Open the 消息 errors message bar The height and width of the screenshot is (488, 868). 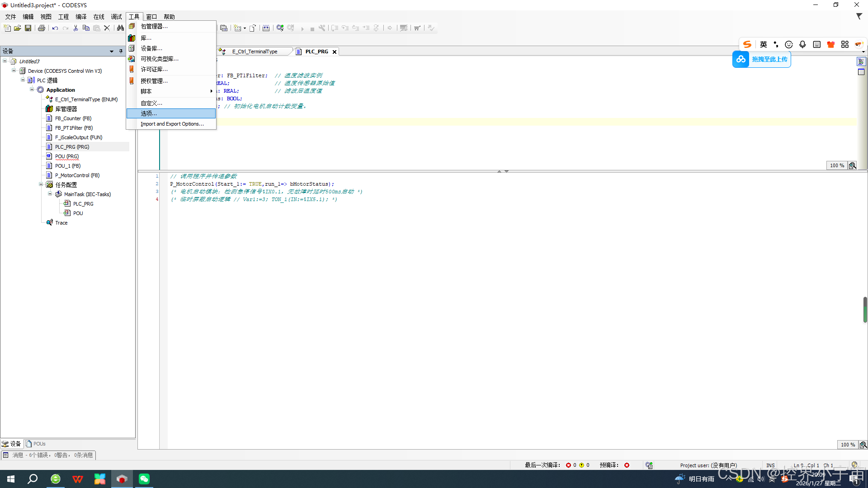coord(48,455)
